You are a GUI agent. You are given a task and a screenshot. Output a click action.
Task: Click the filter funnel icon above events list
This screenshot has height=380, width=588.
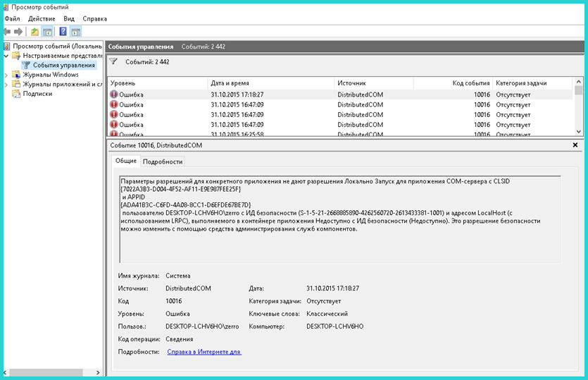[x=113, y=62]
